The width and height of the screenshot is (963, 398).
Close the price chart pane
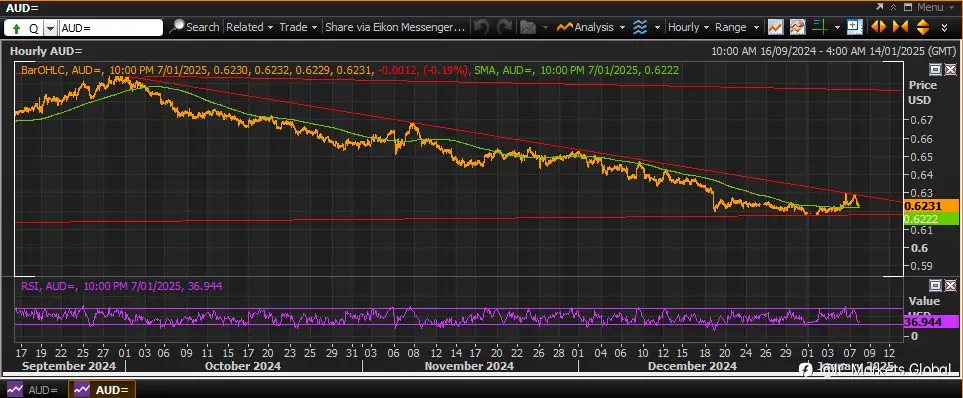[x=950, y=69]
